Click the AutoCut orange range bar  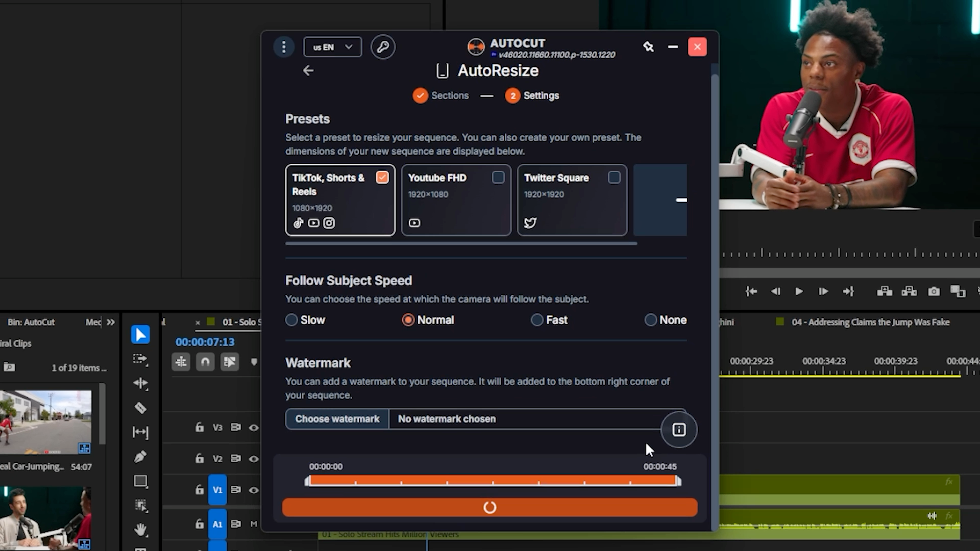point(493,481)
